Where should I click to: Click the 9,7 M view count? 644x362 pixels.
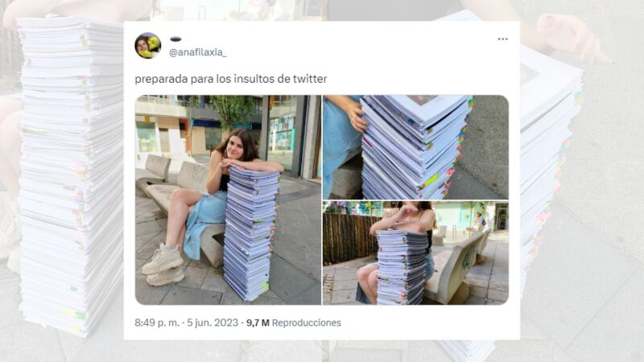point(258,323)
